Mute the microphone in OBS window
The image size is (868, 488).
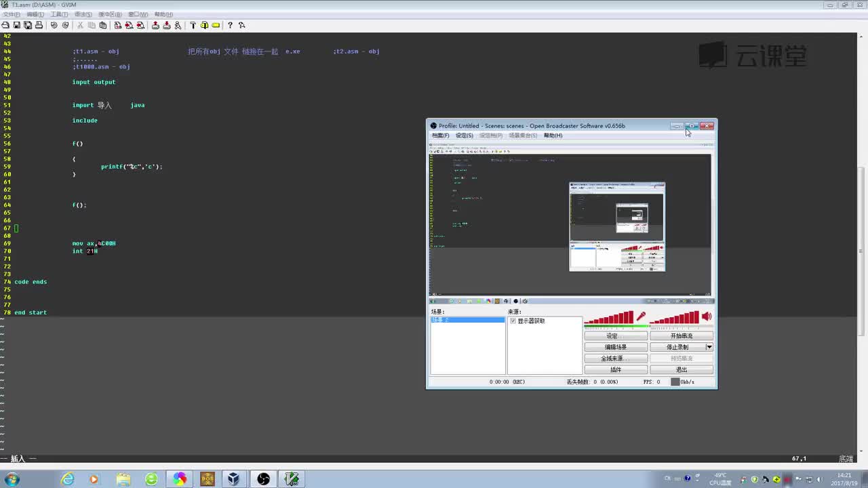[641, 317]
